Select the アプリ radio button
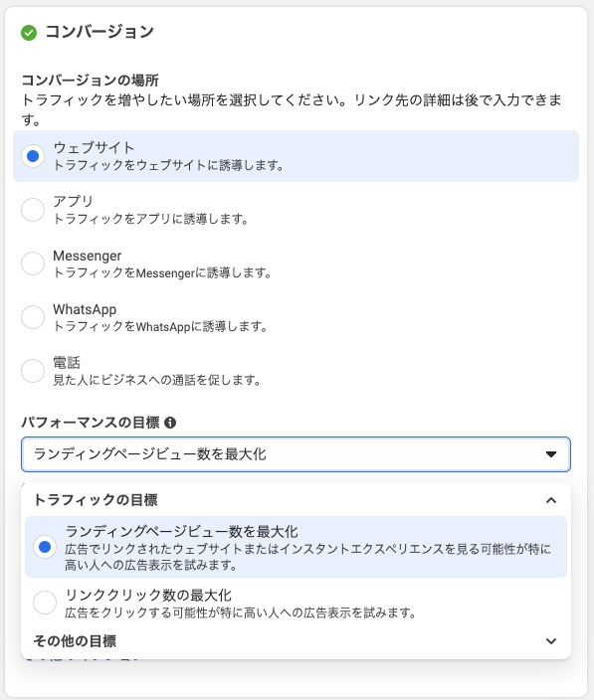The image size is (594, 700). [33, 210]
